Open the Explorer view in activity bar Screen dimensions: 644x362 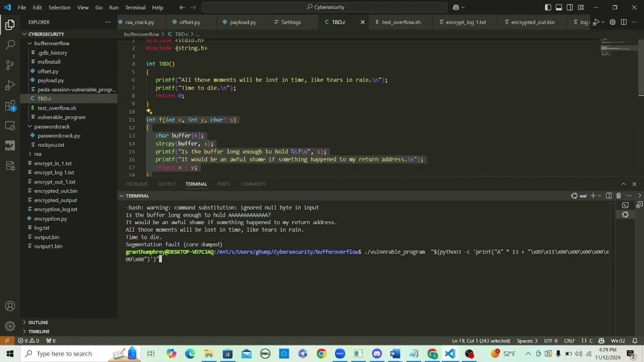10,25
